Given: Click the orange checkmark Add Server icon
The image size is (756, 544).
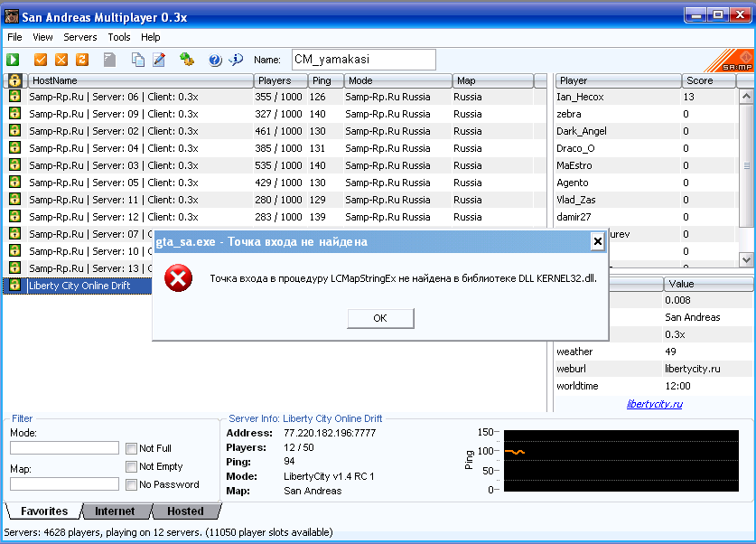Looking at the screenshot, I should point(41,60).
